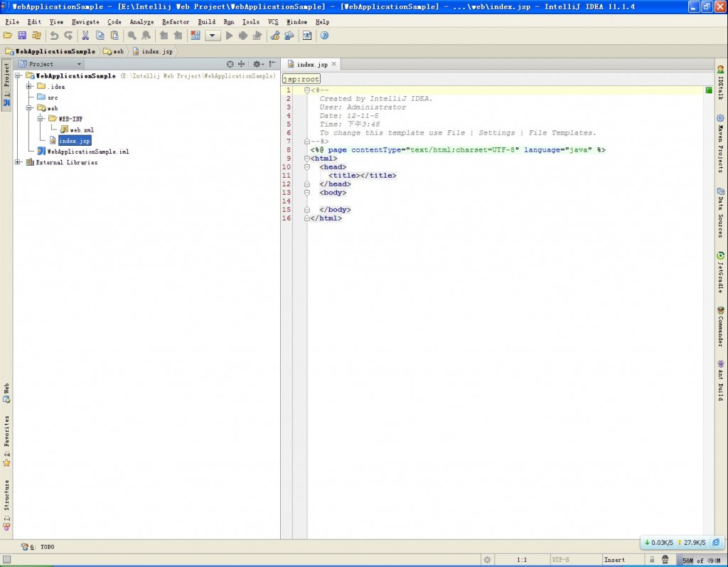Open the Ant Build side panel

tap(721, 381)
